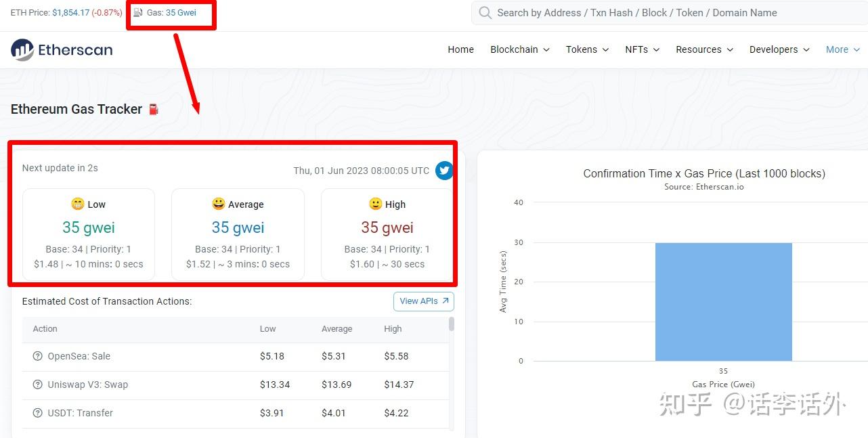Click the blue 35 Gwei chart bar
Viewport: 868px width, 438px height.
tap(723, 302)
